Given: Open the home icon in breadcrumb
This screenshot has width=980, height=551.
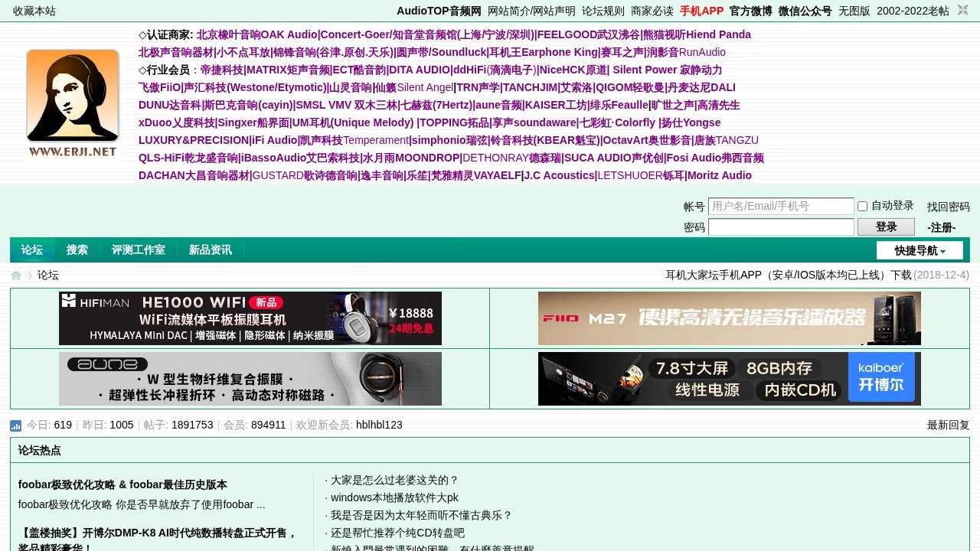Looking at the screenshot, I should pos(16,275).
